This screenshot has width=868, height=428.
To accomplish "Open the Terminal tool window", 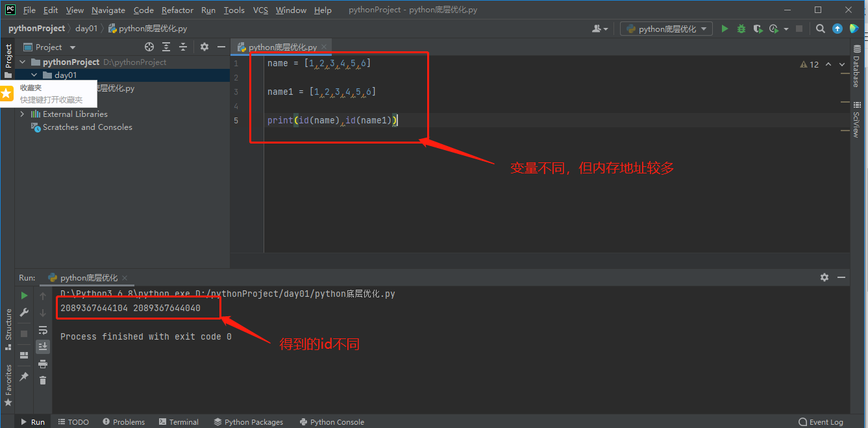I will coord(179,422).
